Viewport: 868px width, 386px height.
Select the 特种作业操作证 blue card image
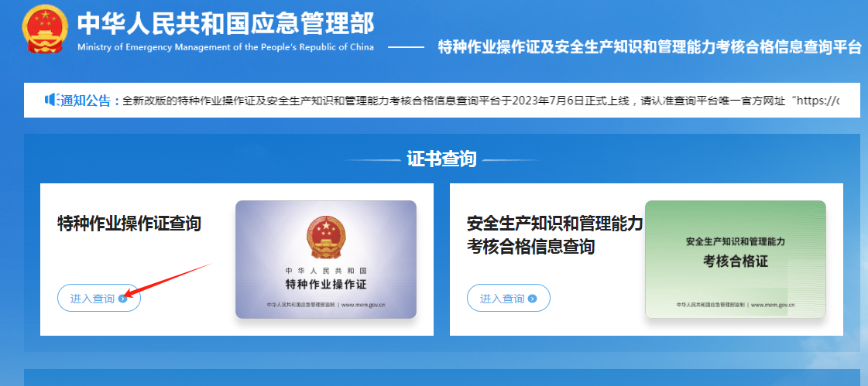coord(326,259)
